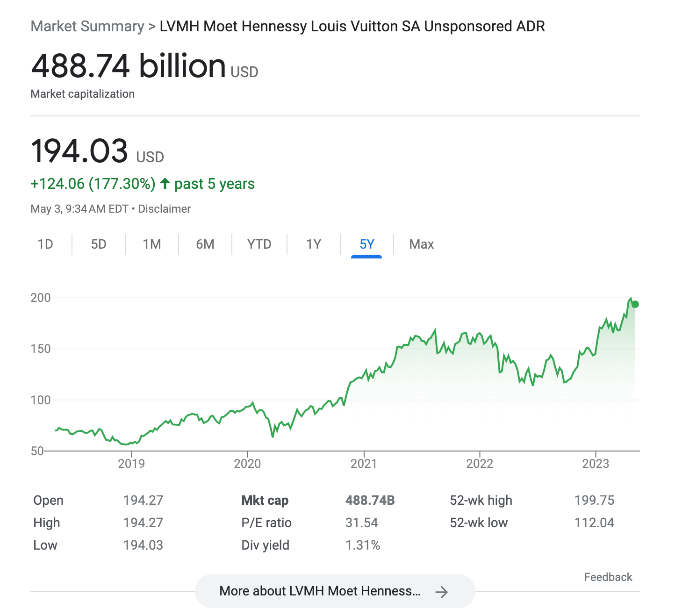Select the 1D time range tab
675x616 pixels.
45,244
